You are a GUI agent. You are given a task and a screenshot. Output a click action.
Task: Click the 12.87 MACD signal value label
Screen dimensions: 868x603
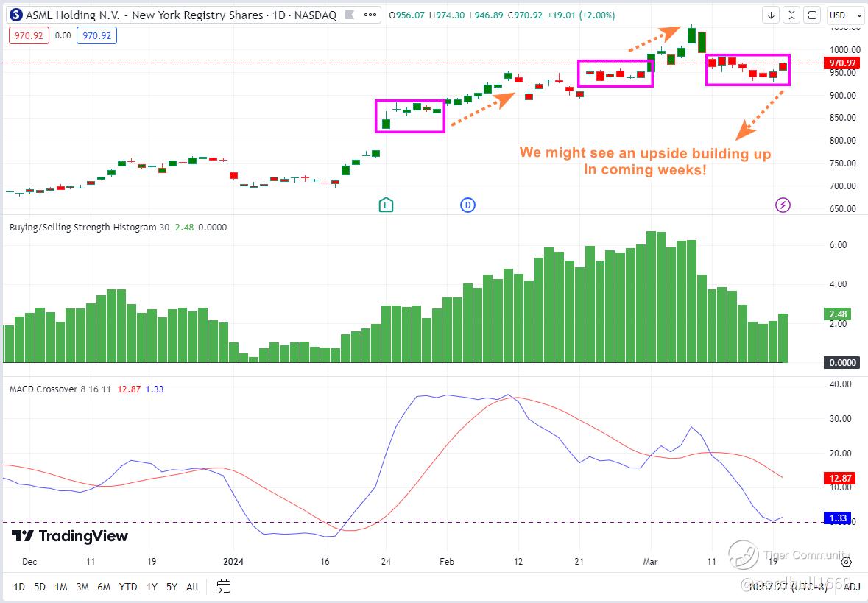[840, 478]
